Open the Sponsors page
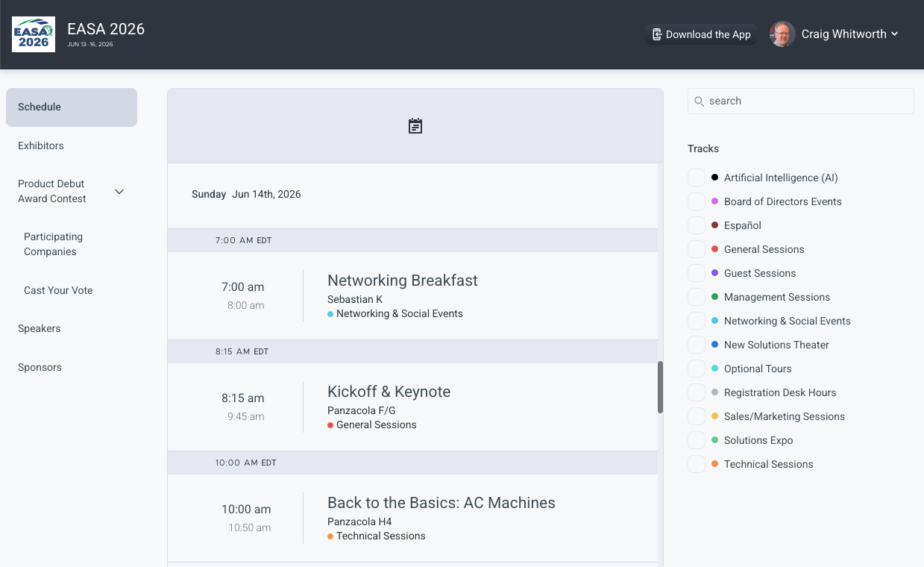 [40, 367]
